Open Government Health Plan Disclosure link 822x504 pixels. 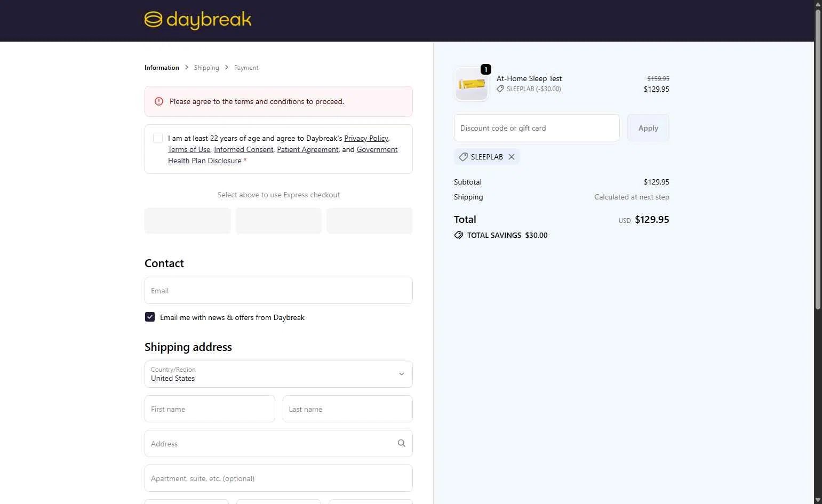[x=283, y=155]
